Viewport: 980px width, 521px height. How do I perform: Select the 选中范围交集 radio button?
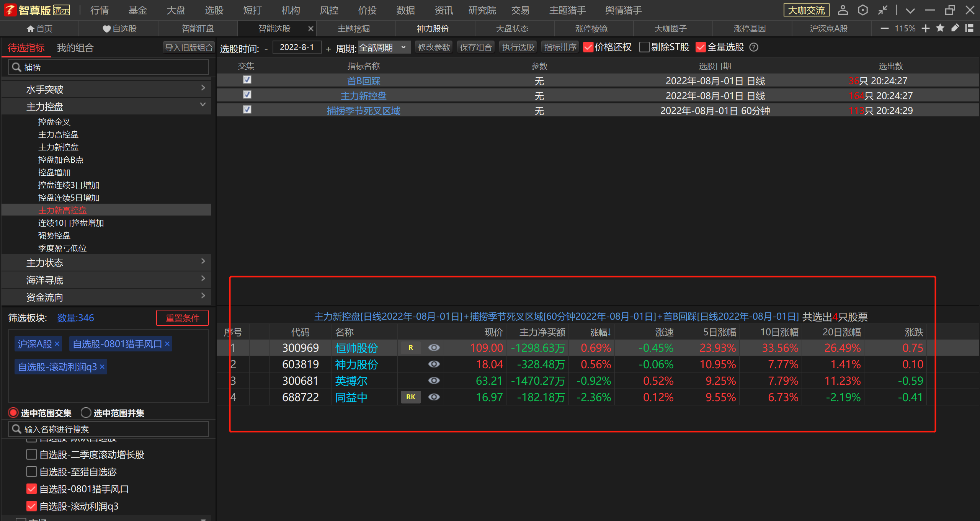(x=13, y=413)
